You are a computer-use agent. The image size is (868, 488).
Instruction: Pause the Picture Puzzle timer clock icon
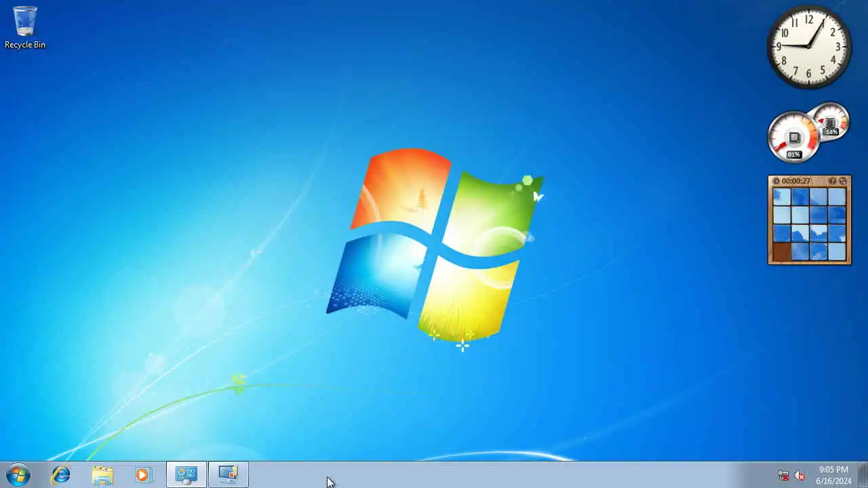pos(776,181)
